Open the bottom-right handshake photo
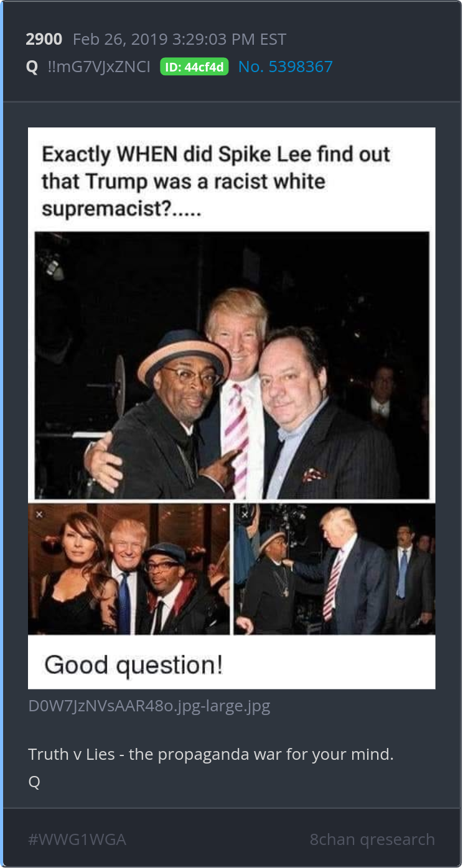The height and width of the screenshot is (868, 463). coord(334,569)
